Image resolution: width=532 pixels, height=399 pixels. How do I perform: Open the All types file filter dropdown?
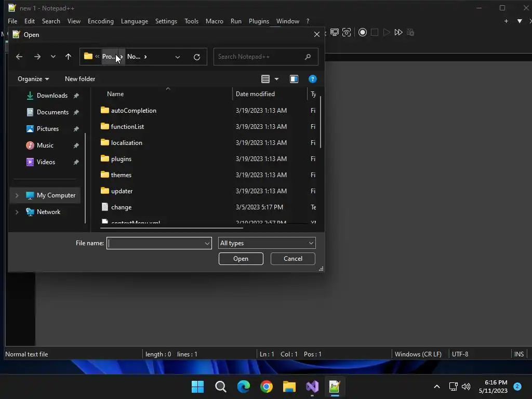click(267, 243)
